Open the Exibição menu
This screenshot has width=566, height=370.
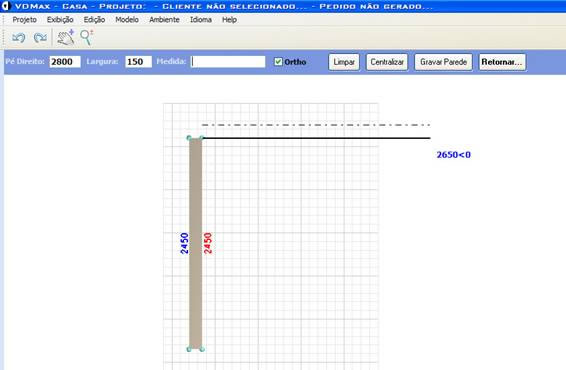[60, 20]
